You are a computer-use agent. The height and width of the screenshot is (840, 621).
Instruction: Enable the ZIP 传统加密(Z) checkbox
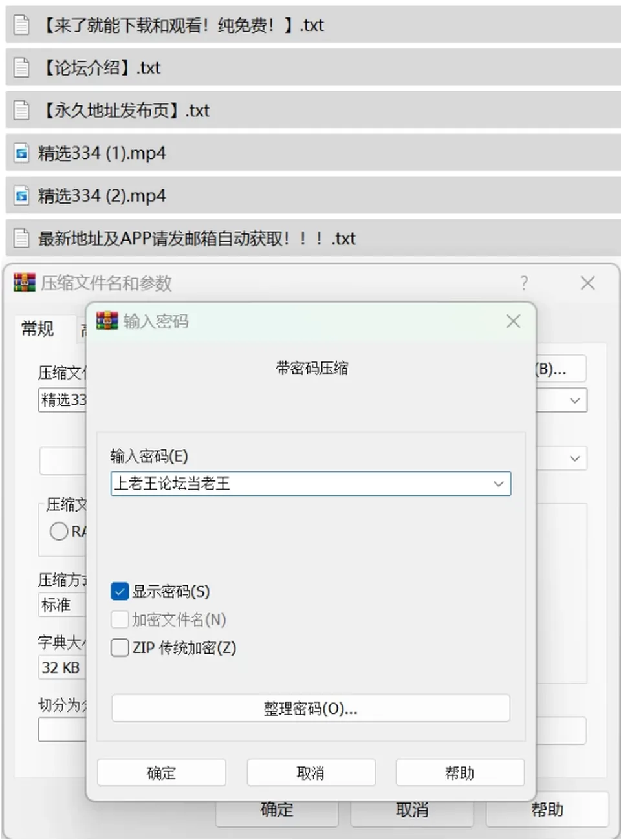click(120, 647)
